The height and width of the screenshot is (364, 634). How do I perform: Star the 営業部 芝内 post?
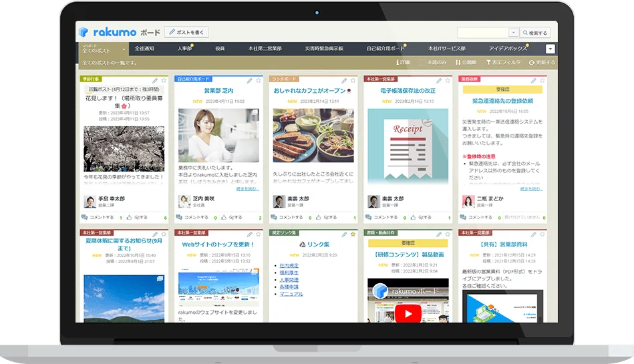[259, 81]
